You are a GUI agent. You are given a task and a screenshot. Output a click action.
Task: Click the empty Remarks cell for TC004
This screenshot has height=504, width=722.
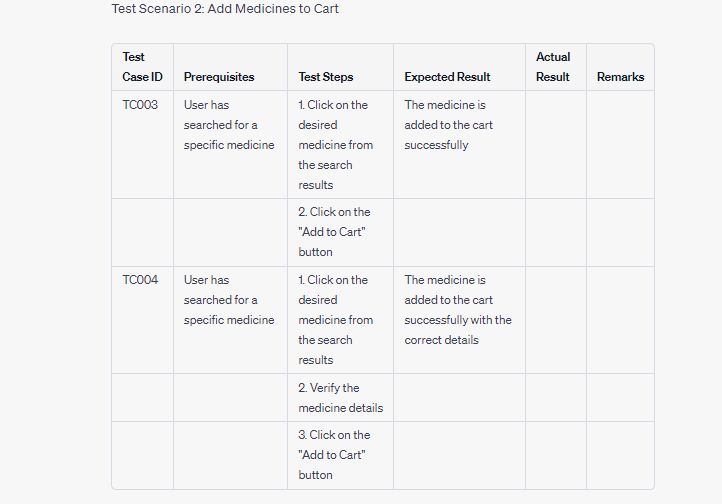tap(620, 320)
